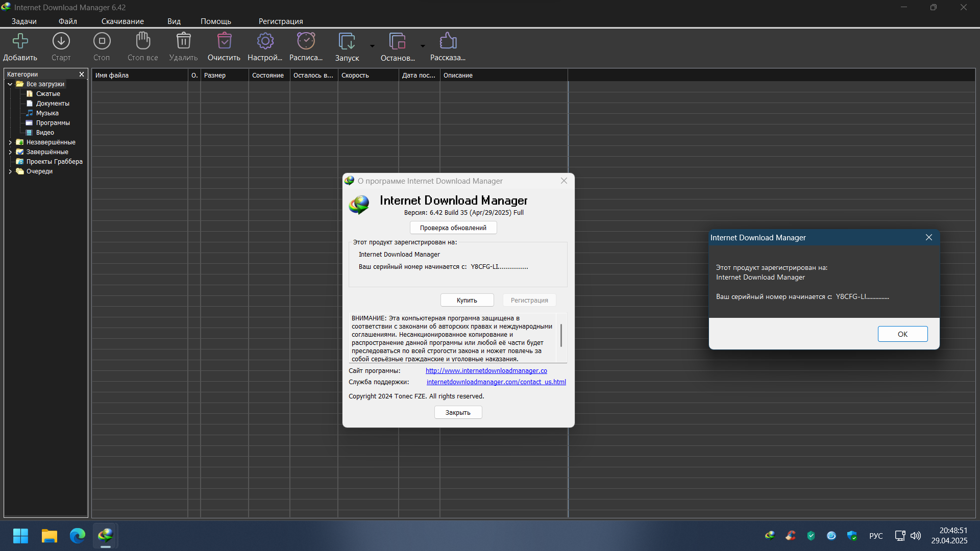Screen dimensions: 980x551
Task: Click the Закрыть button in About dialog
Action: coord(458,413)
